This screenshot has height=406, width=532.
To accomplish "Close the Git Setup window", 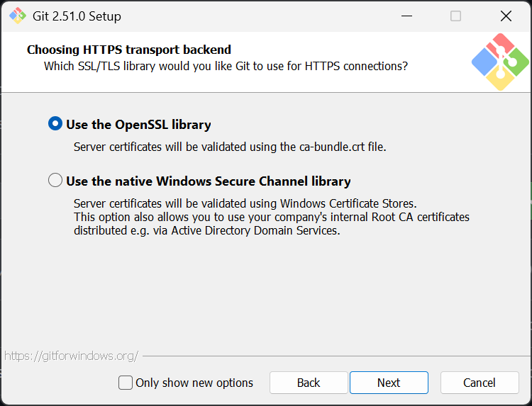I will click(x=506, y=16).
